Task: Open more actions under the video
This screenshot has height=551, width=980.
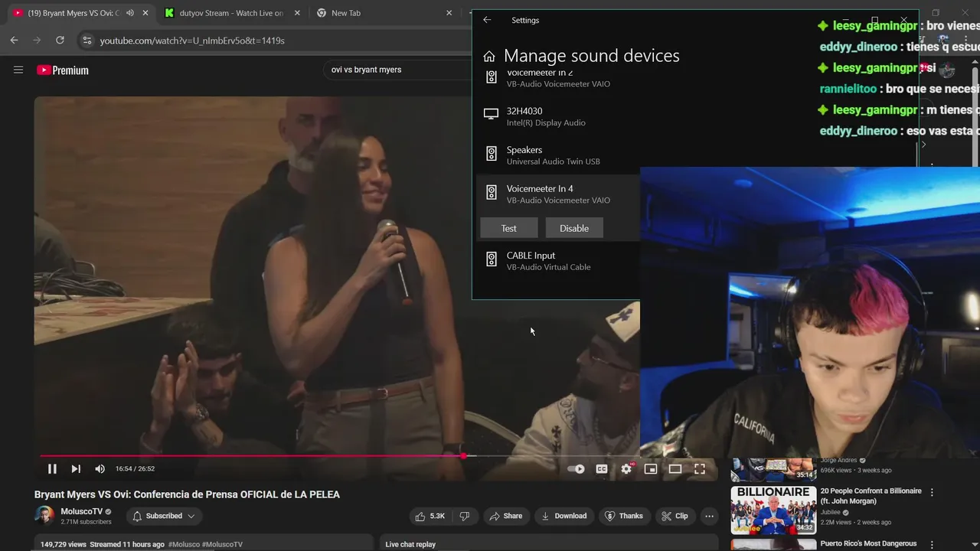Action: [710, 516]
